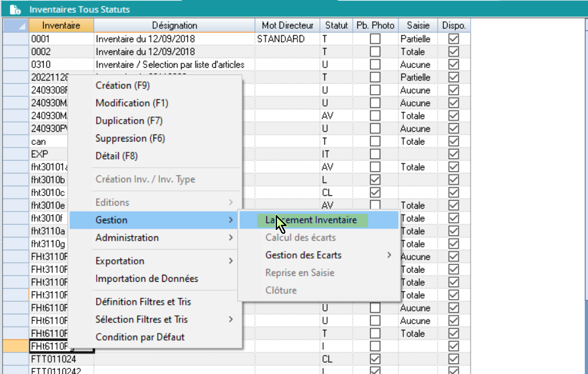The height and width of the screenshot is (374, 588).
Task: Uncheck Dispo. box for inventory 0002
Action: [x=454, y=52]
